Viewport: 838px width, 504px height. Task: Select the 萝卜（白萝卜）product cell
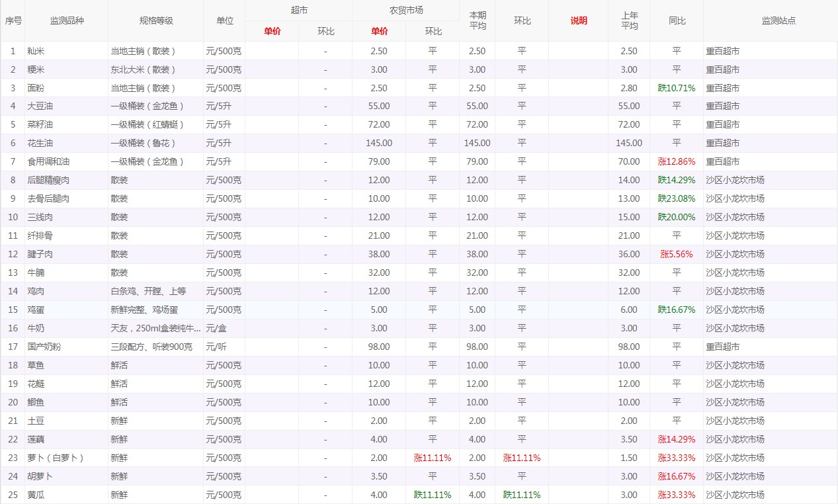(x=56, y=458)
